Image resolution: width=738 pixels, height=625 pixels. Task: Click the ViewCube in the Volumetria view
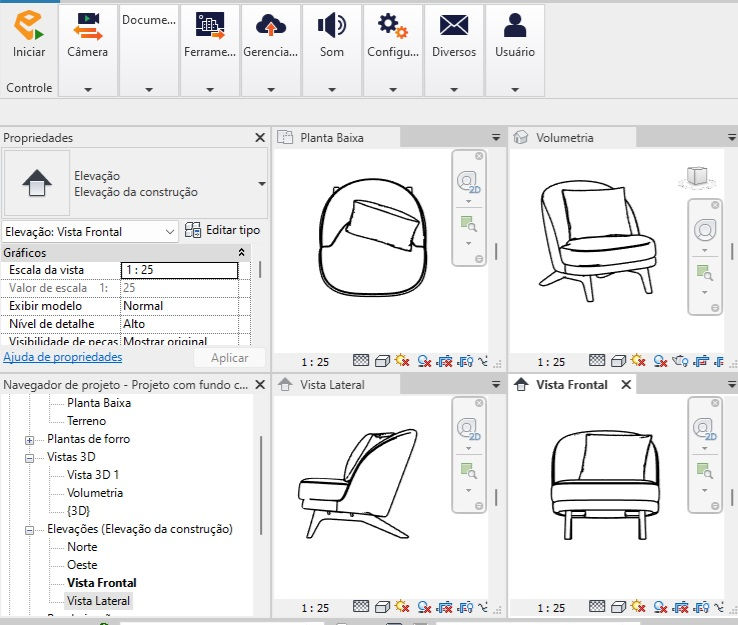[x=697, y=176]
